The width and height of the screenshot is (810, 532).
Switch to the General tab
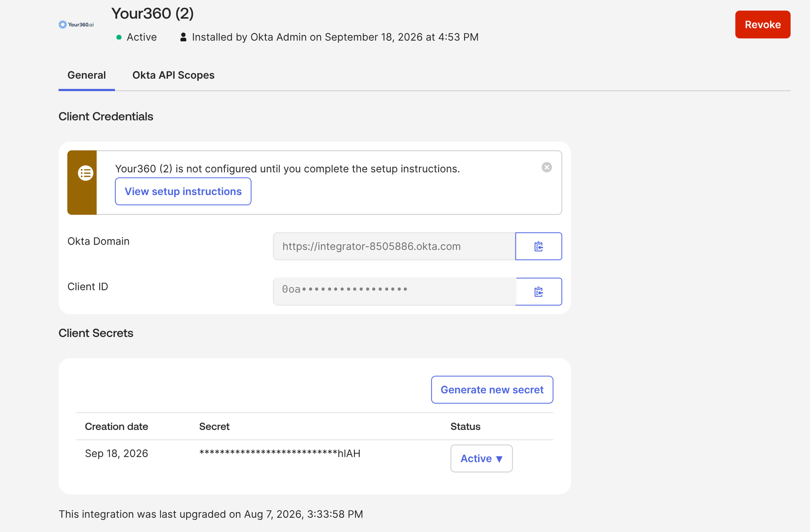pyautogui.click(x=87, y=75)
